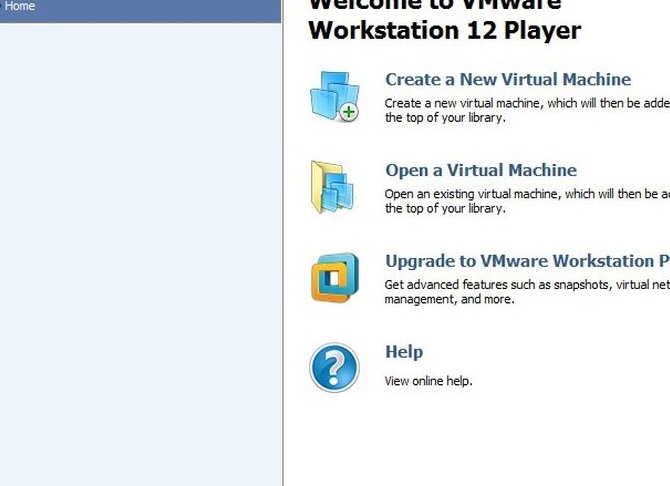Click the blue question mark Help icon
This screenshot has width=670, height=486.
(x=334, y=368)
